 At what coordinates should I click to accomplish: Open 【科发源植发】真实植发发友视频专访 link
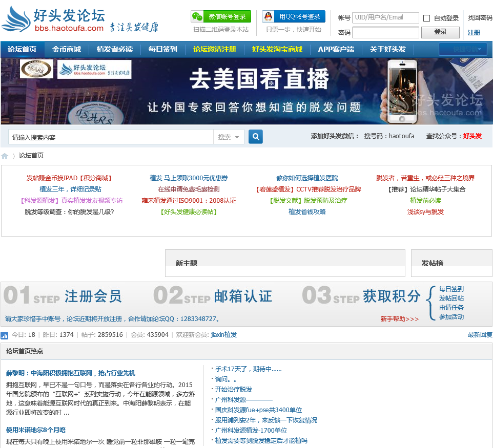71,200
